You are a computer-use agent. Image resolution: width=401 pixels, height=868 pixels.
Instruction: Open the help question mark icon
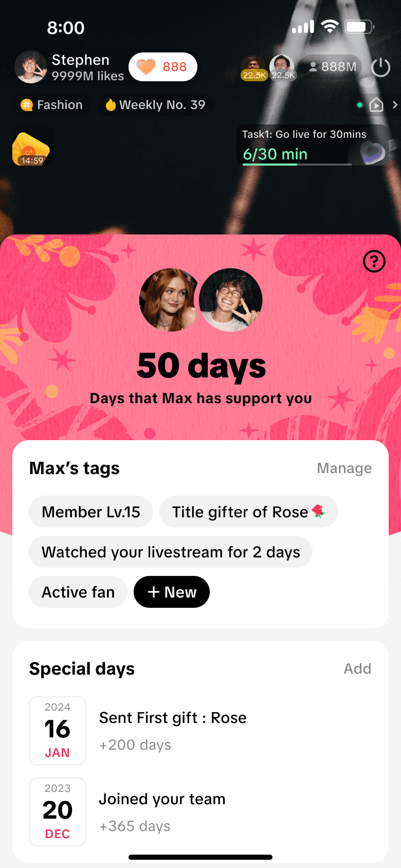point(374,261)
